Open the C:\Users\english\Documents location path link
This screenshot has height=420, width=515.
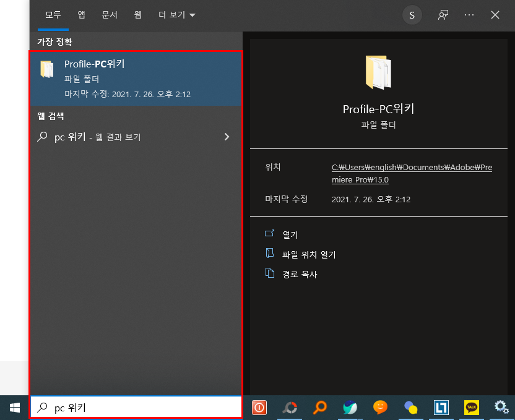412,174
